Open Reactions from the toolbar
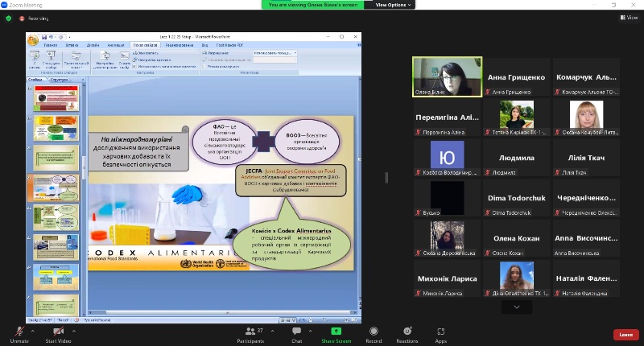 [407, 331]
